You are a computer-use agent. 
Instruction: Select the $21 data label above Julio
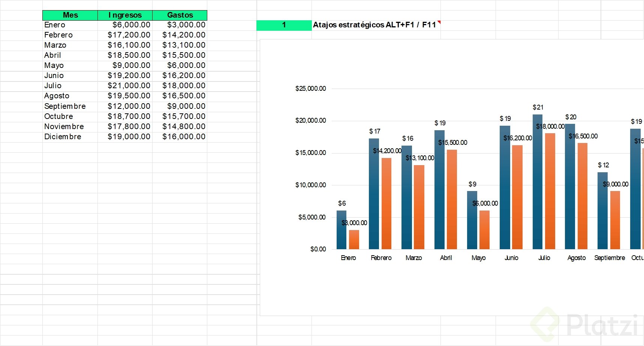coord(538,107)
